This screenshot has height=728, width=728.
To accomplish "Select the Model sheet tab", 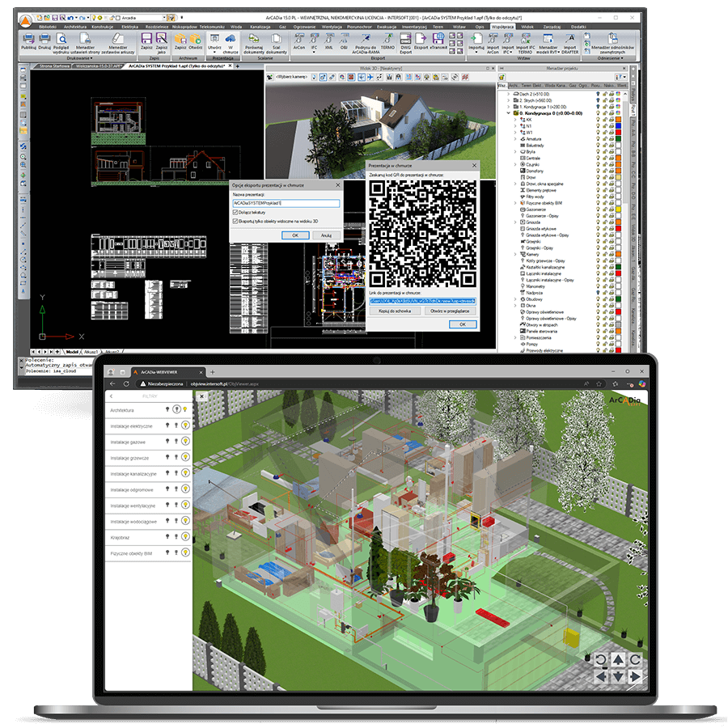I will (72, 352).
